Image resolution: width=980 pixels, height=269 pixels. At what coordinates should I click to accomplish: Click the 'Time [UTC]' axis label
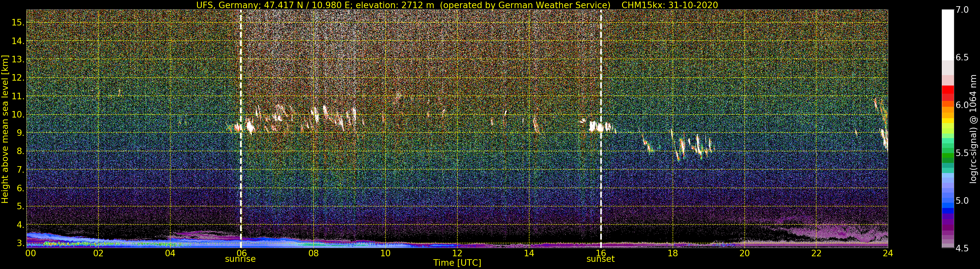click(x=457, y=263)
